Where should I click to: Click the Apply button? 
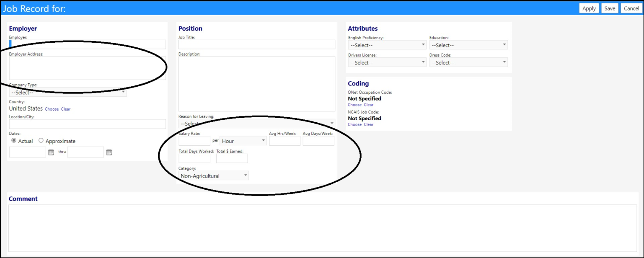(589, 8)
